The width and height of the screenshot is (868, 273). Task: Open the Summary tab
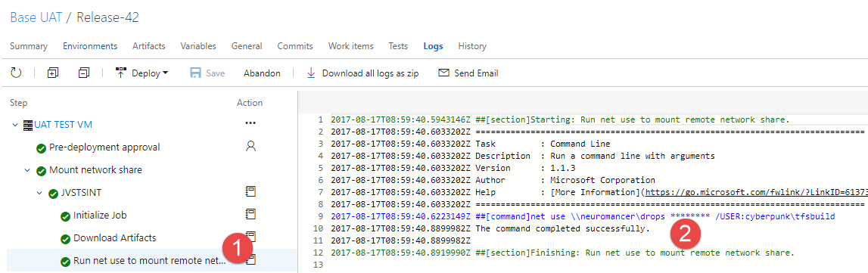click(29, 46)
